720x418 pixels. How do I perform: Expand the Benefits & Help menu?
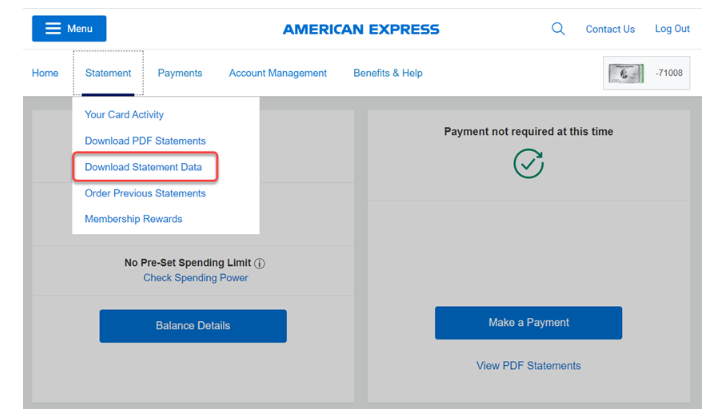[x=388, y=73]
